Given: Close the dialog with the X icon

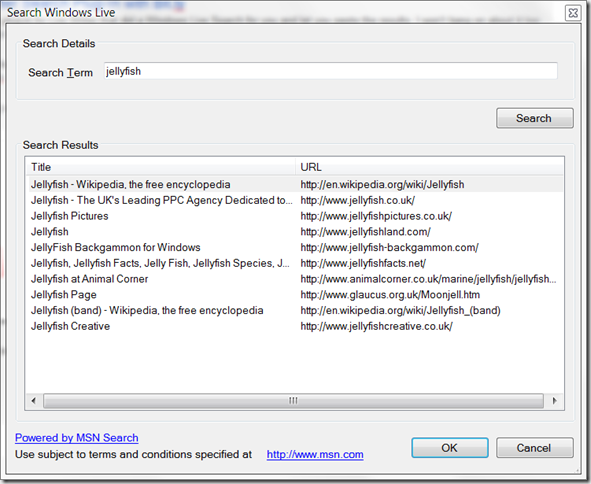Looking at the screenshot, I should coord(573,13).
